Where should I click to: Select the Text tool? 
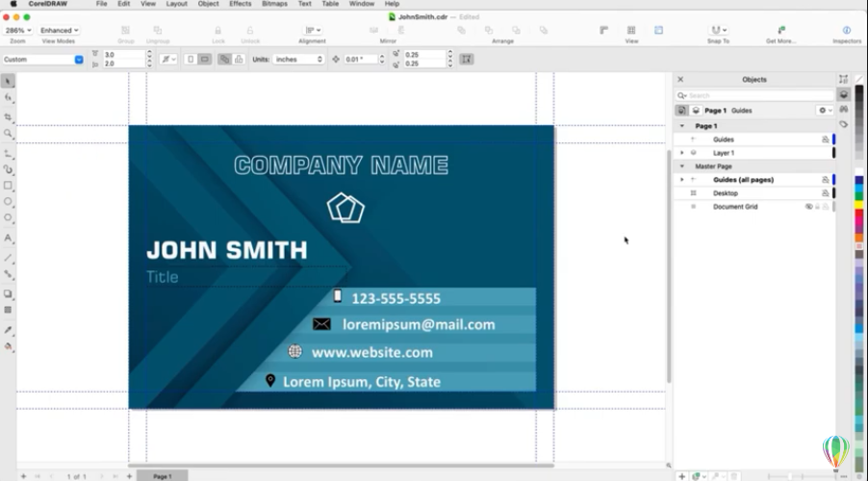point(8,238)
